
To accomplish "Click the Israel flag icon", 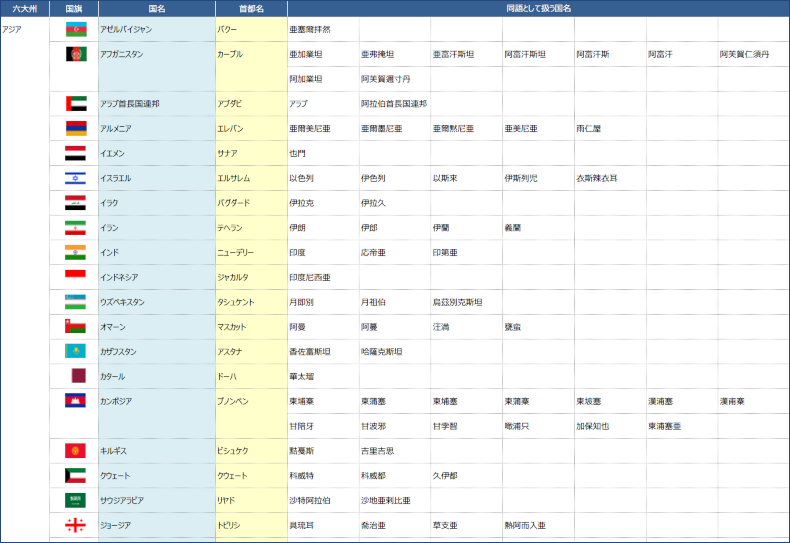I will click(75, 178).
